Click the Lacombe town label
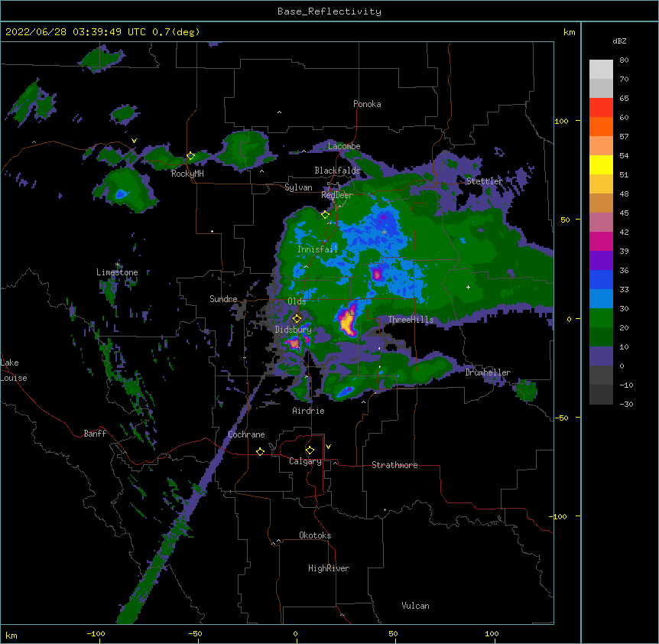 click(344, 146)
